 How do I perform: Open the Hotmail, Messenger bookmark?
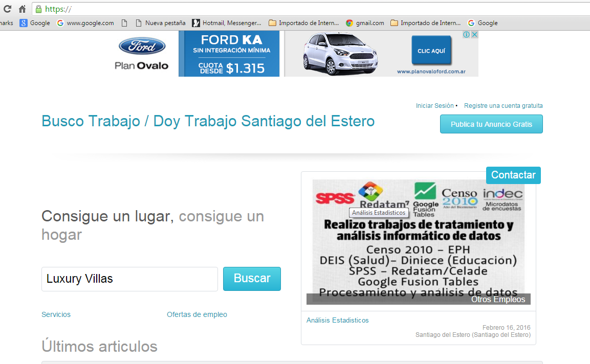225,22
